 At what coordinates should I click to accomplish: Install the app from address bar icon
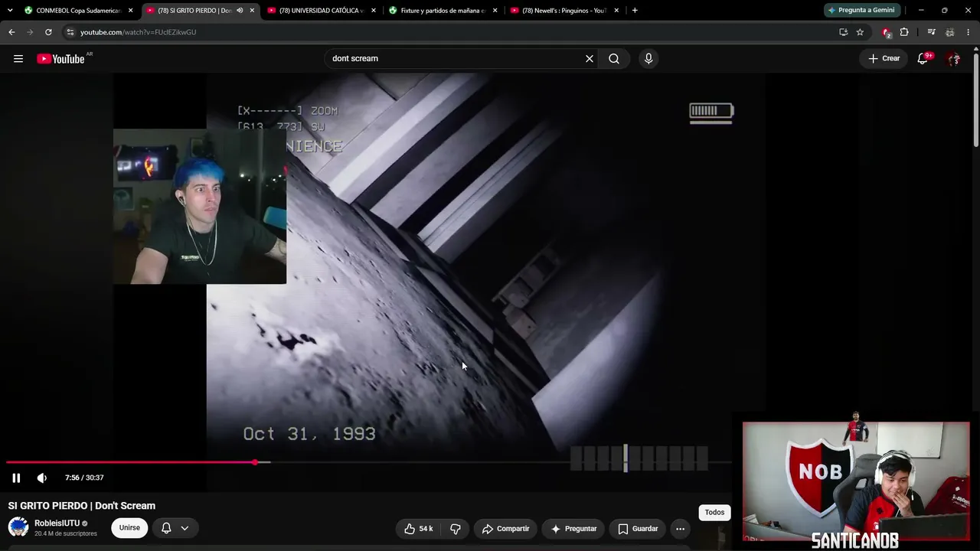click(x=843, y=32)
